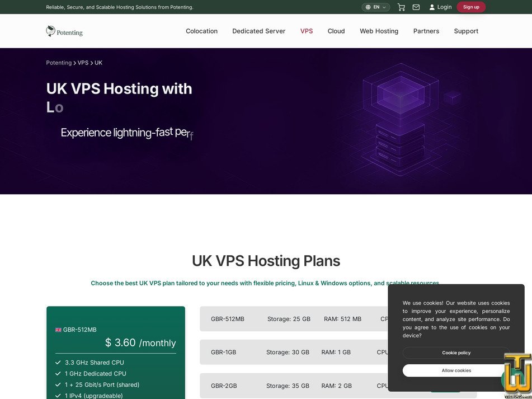
Task: Click Storage: 30 GB in GBR-1GB row
Action: [288, 352]
